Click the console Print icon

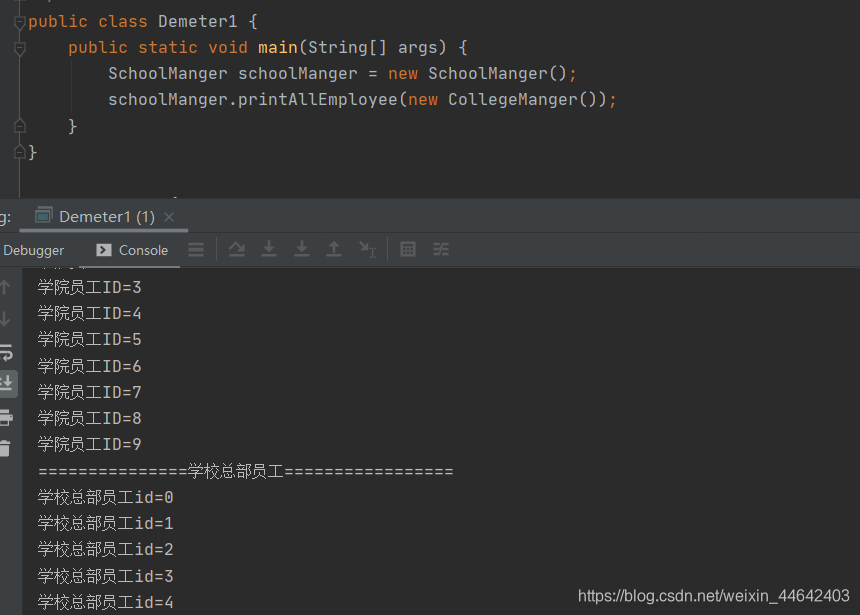pyautogui.click(x=6, y=417)
